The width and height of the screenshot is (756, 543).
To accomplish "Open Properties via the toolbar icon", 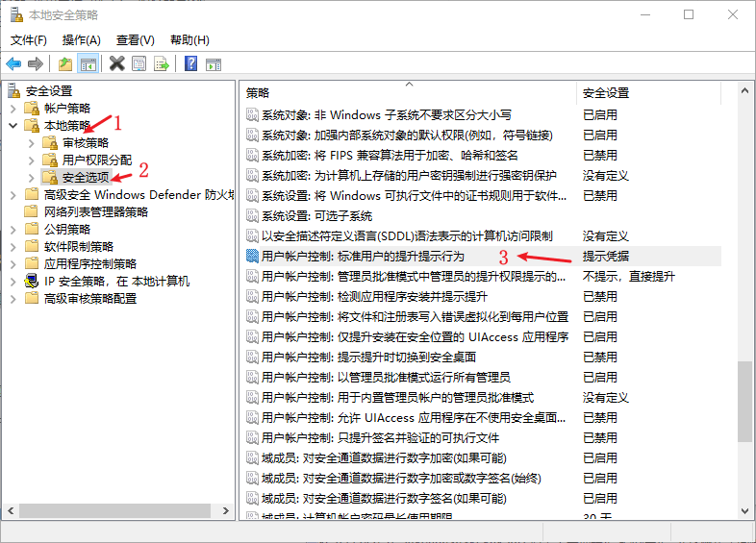I will point(139,63).
